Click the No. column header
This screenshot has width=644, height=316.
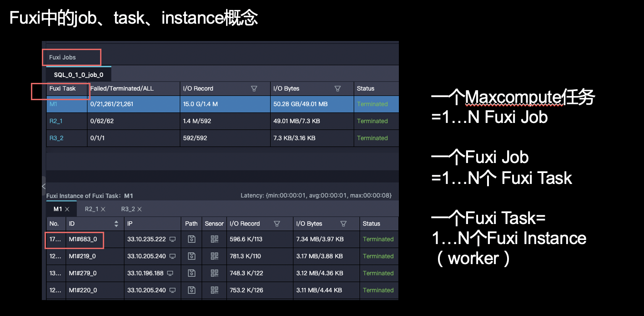pyautogui.click(x=54, y=224)
